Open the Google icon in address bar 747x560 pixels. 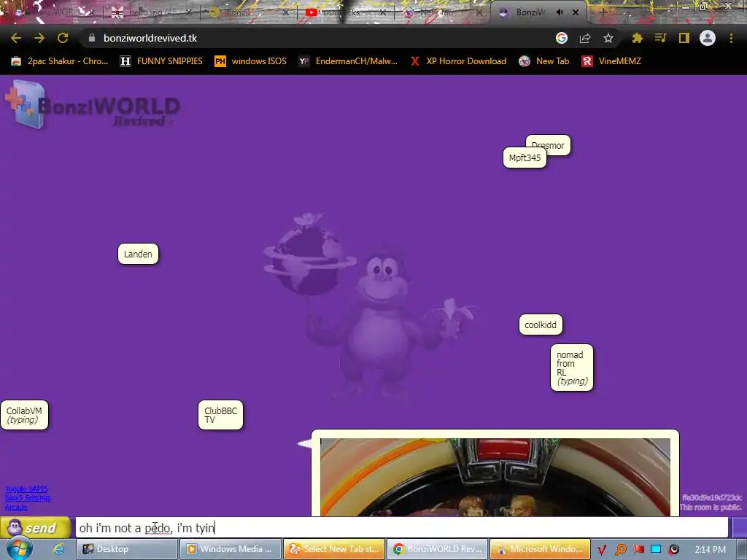[x=562, y=38]
